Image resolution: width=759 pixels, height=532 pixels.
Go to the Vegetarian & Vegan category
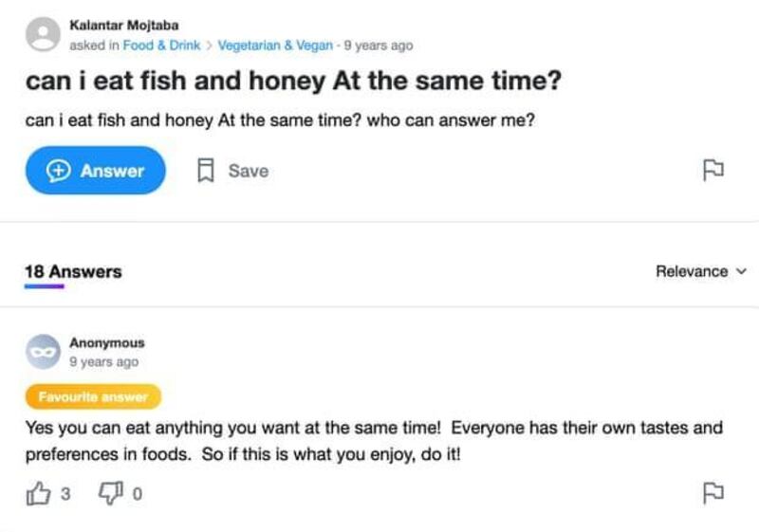point(275,46)
